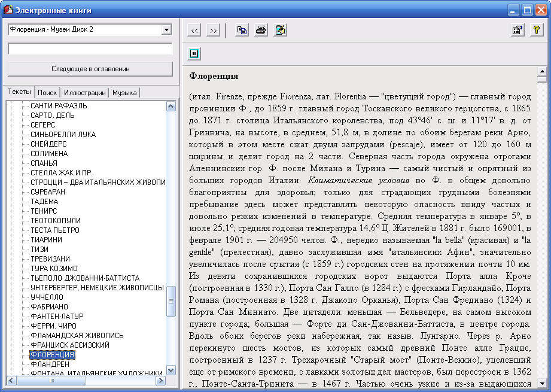The height and width of the screenshot is (392, 551).
Task: Click the previous page double-arrow button
Action: click(194, 31)
